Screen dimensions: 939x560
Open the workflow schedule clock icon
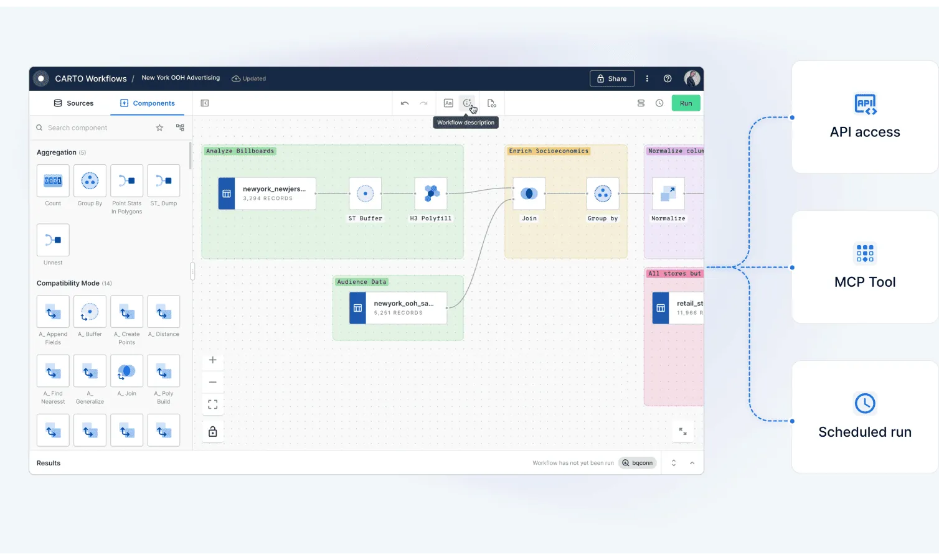coord(659,103)
